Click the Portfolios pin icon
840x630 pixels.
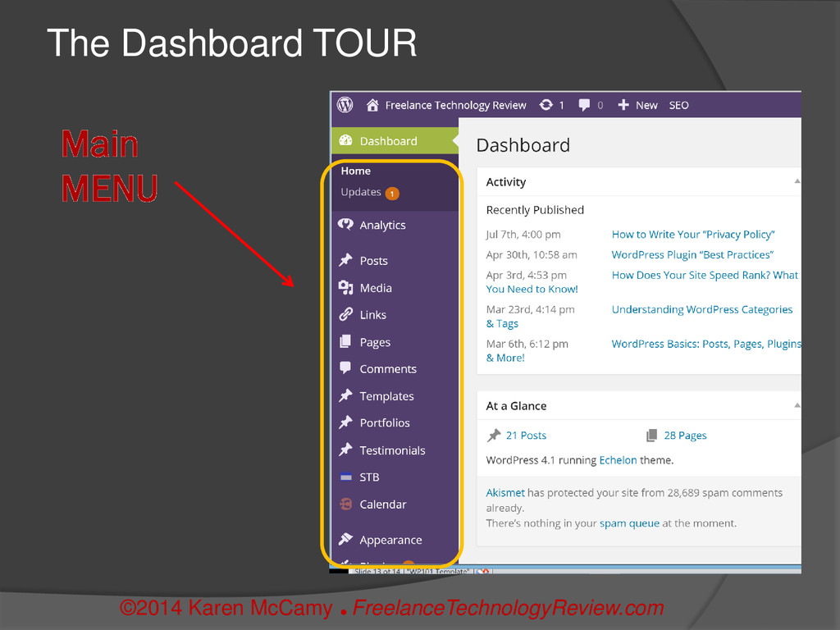(345, 422)
